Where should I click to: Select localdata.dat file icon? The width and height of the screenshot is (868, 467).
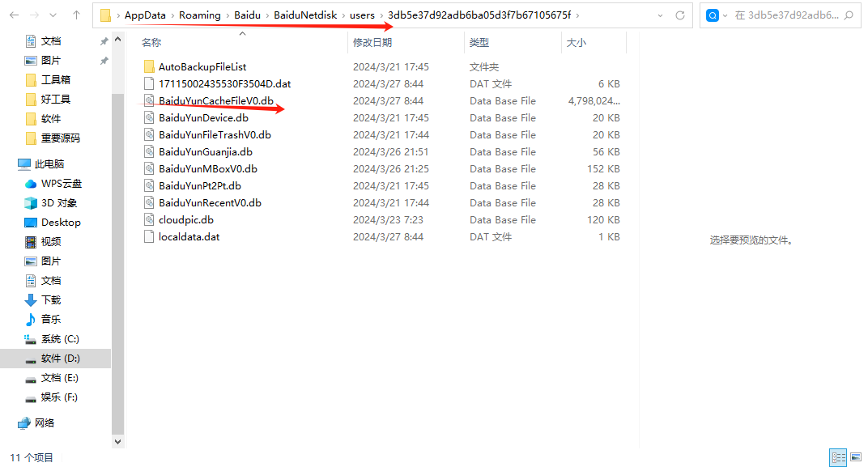pos(149,237)
